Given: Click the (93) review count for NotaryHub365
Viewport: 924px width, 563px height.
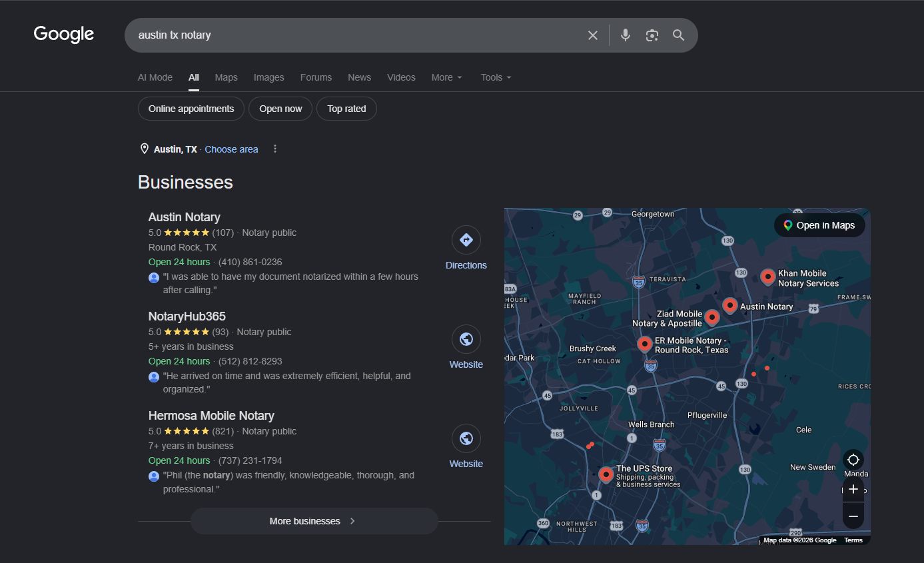Looking at the screenshot, I should point(220,332).
